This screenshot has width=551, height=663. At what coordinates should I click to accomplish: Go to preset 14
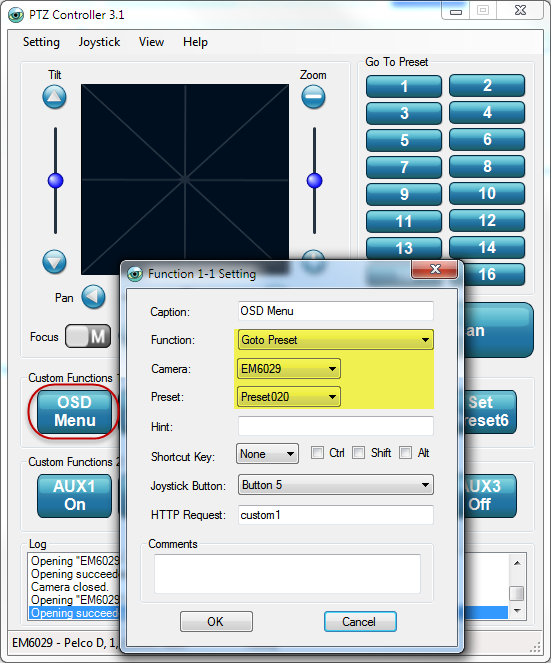coord(487,248)
